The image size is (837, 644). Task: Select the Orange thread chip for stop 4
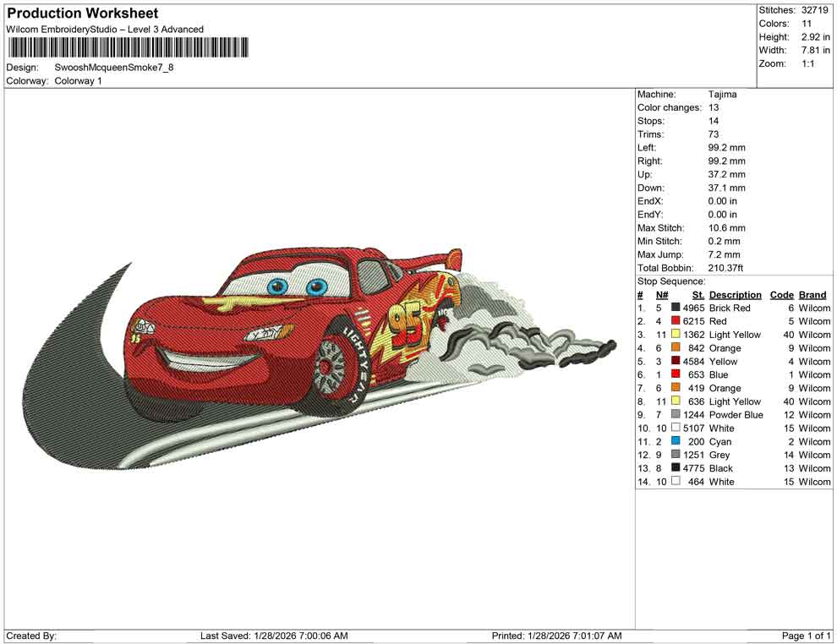(x=676, y=348)
